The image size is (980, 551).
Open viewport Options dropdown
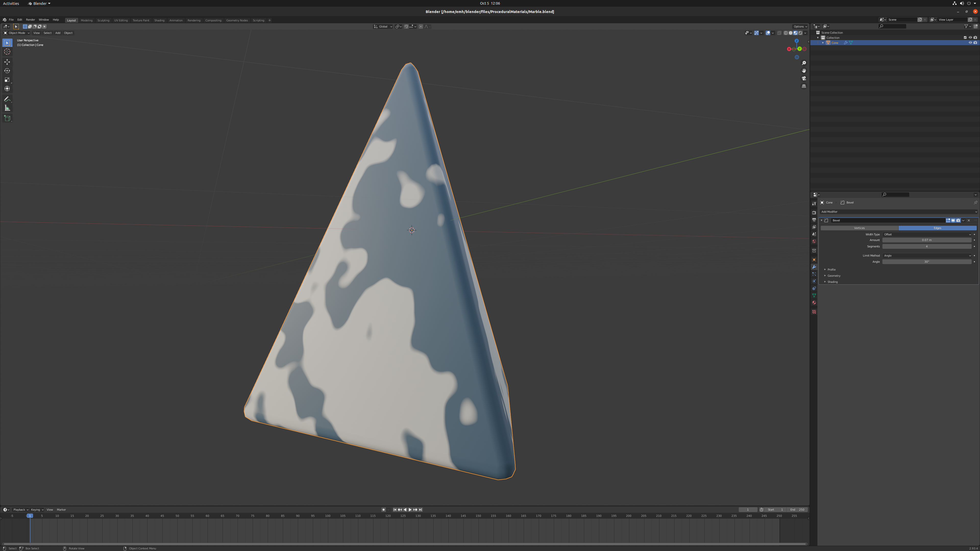pos(800,27)
